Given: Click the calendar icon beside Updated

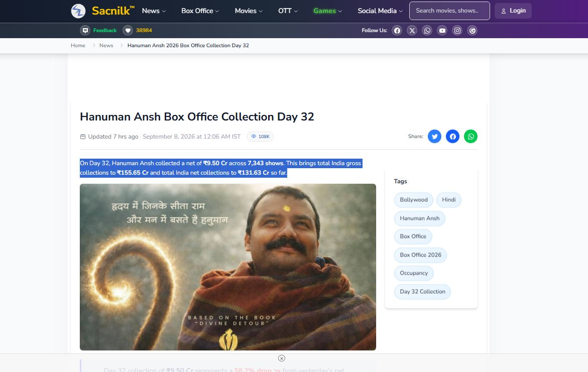Looking at the screenshot, I should [x=83, y=137].
